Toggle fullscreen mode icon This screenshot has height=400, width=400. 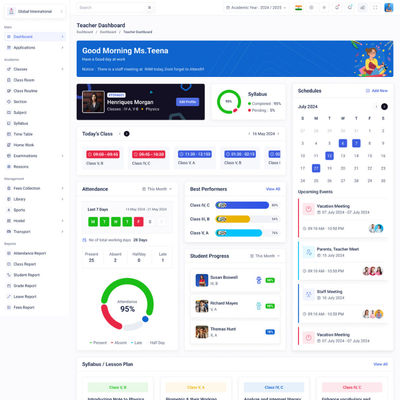(x=375, y=7)
